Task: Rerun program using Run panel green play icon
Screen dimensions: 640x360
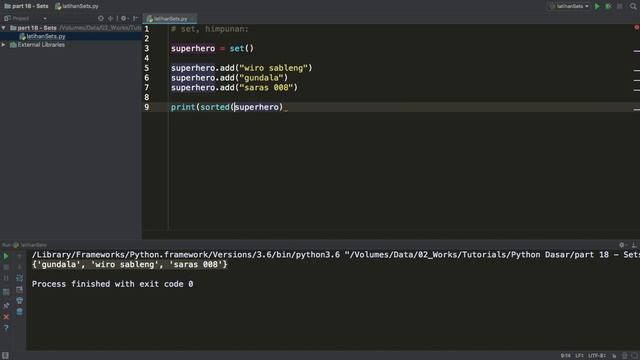Action: (x=6, y=257)
